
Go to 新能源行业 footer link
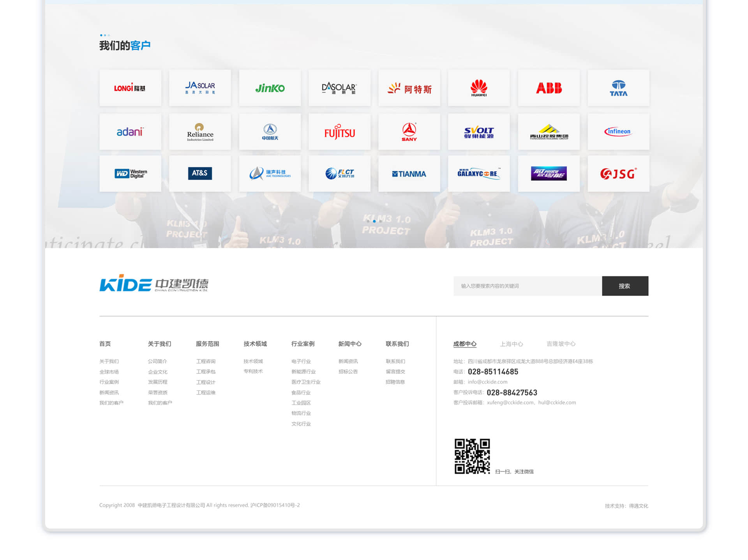303,371
